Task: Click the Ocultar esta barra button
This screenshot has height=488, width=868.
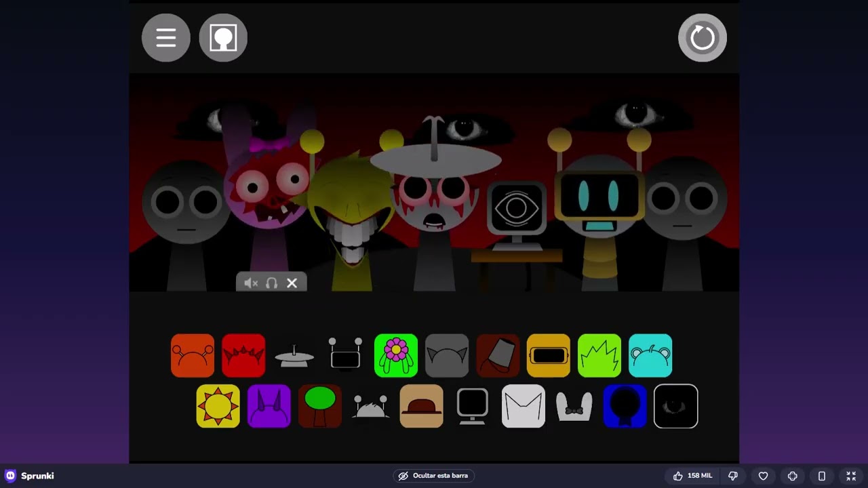Action: (434, 476)
